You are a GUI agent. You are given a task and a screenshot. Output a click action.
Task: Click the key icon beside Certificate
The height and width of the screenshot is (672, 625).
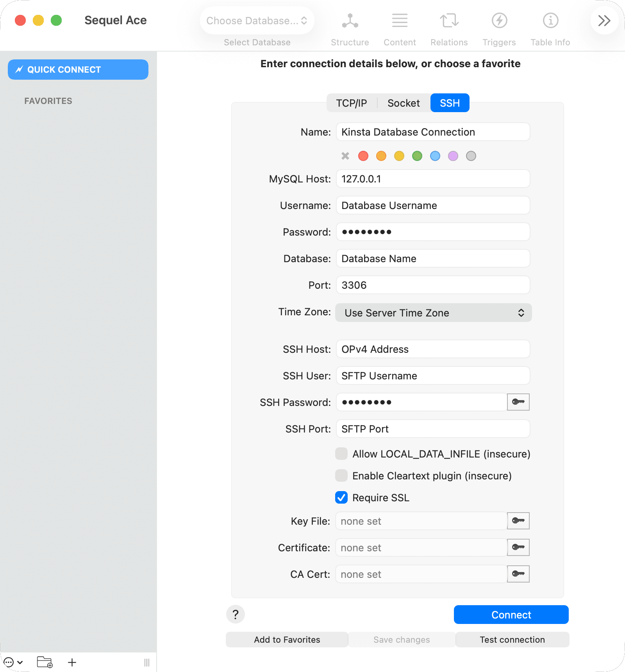click(518, 547)
